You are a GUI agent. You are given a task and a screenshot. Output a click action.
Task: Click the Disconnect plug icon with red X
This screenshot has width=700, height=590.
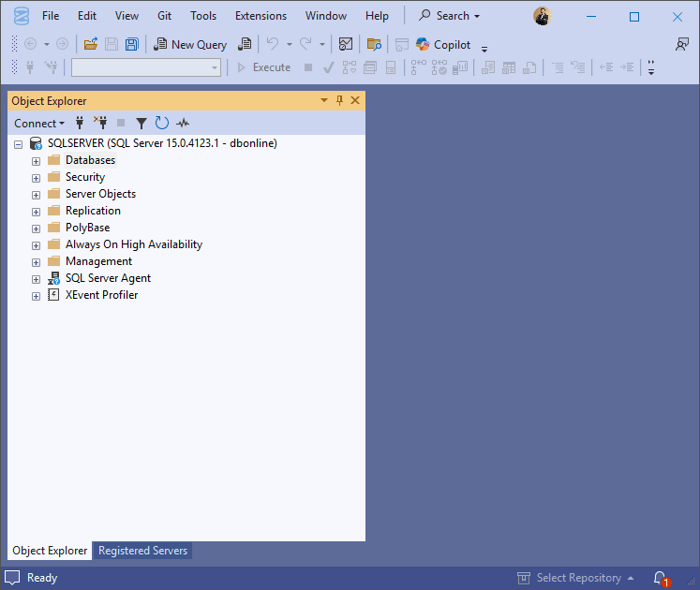click(100, 123)
